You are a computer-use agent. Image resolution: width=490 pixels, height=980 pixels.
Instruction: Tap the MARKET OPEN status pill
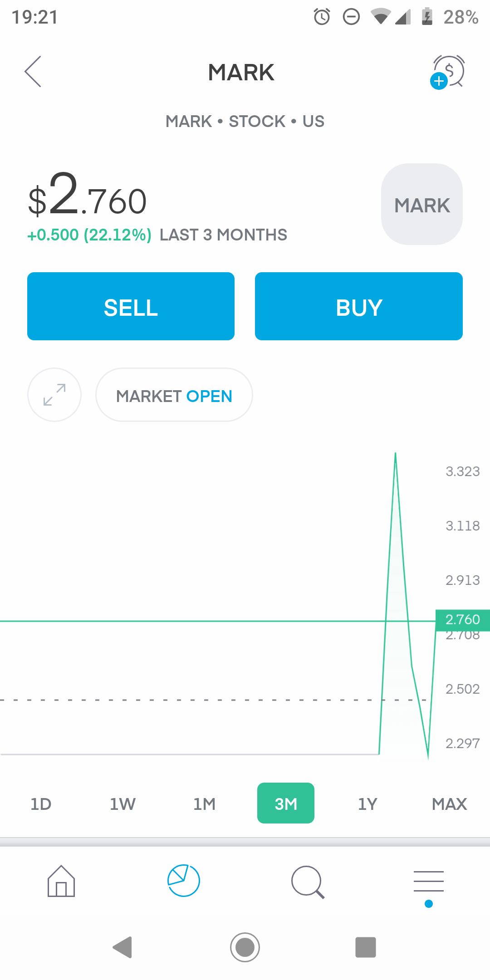coord(174,396)
